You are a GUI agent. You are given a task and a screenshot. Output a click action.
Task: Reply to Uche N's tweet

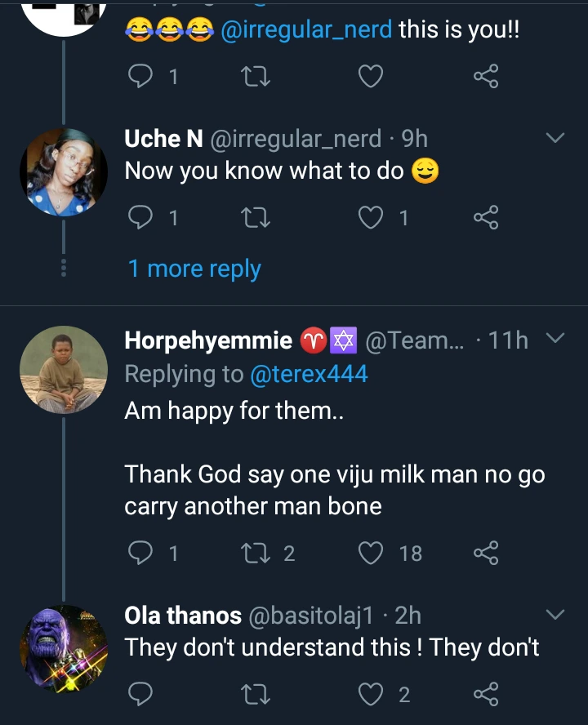click(141, 216)
